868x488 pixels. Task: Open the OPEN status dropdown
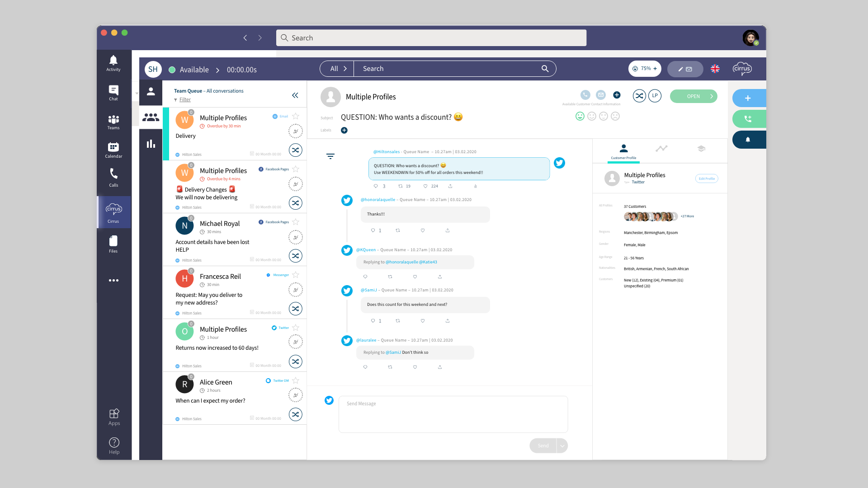(x=693, y=96)
